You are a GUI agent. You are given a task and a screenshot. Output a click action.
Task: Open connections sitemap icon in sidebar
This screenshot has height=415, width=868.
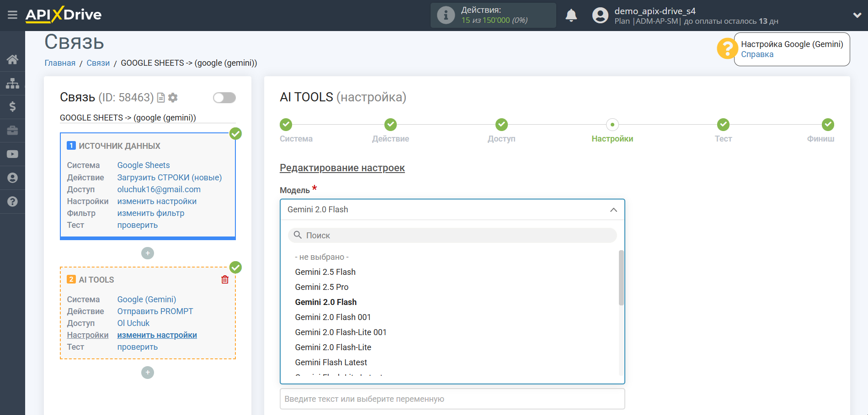point(12,83)
